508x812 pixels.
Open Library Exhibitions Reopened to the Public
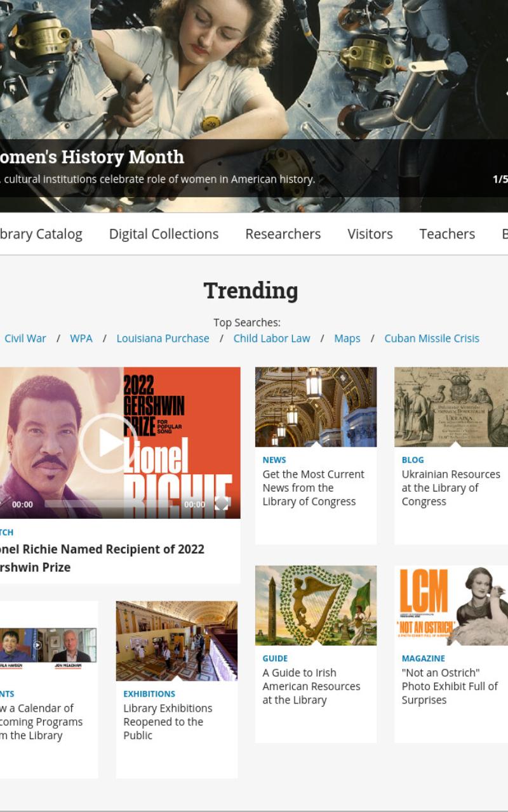pos(168,722)
